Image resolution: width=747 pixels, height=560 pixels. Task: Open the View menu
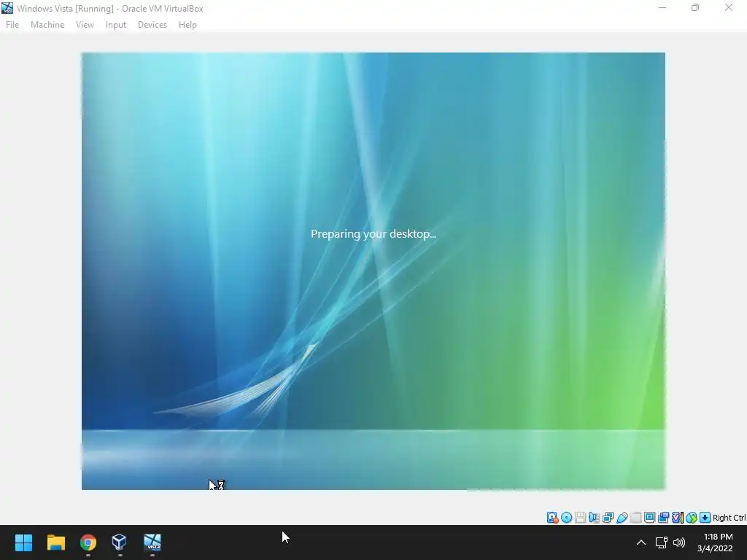click(x=85, y=25)
